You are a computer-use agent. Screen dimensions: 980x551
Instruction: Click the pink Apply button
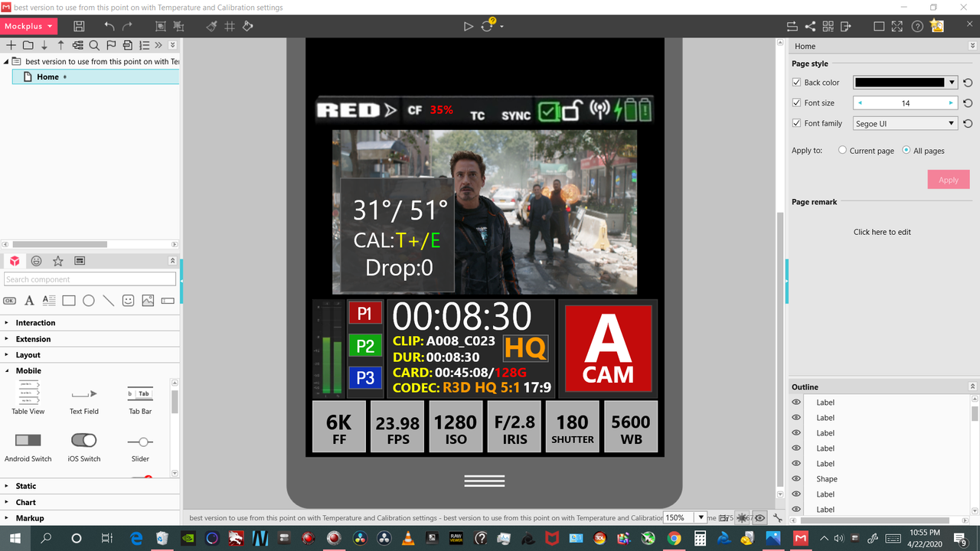click(x=949, y=180)
